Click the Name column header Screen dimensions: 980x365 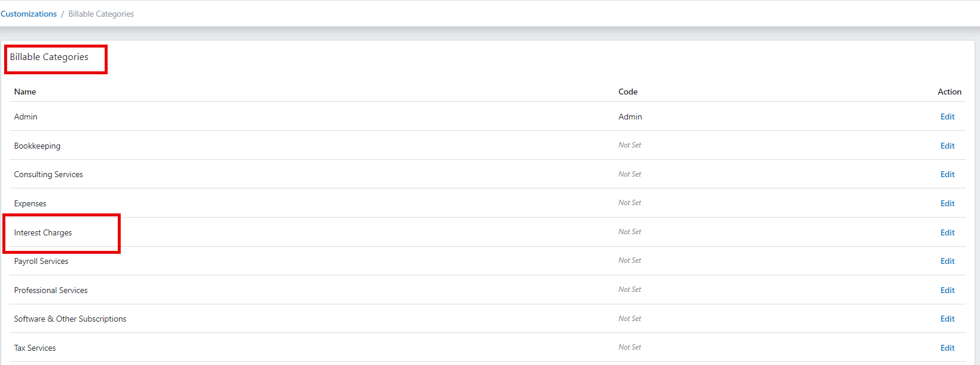[25, 92]
